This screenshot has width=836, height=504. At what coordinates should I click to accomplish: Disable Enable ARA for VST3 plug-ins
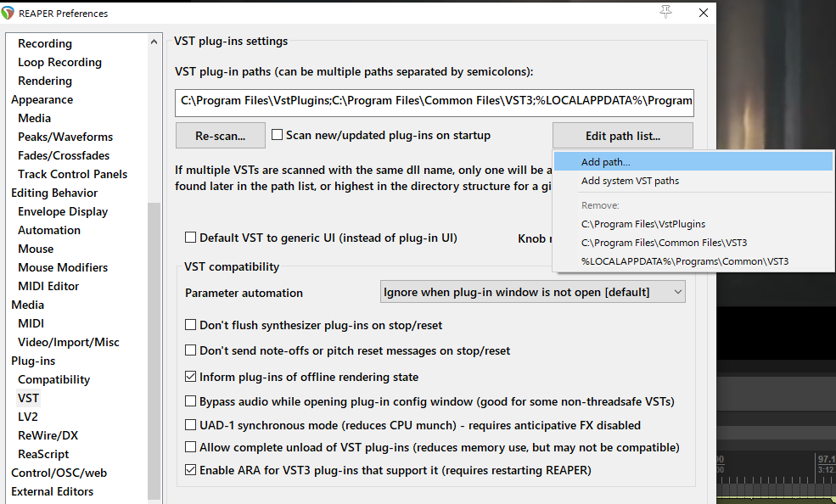pos(190,469)
